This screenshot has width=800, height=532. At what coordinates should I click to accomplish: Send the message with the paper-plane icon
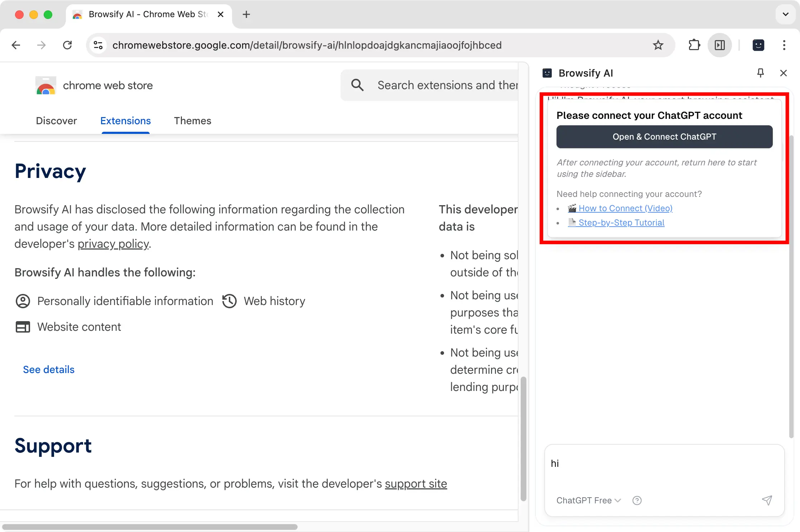(767, 500)
